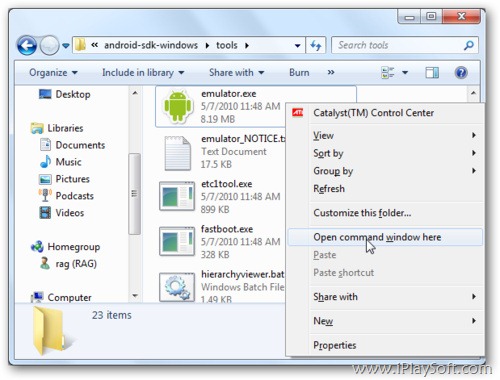Select the fastboot.exe application icon
The height and width of the screenshot is (380, 500).
tap(177, 241)
